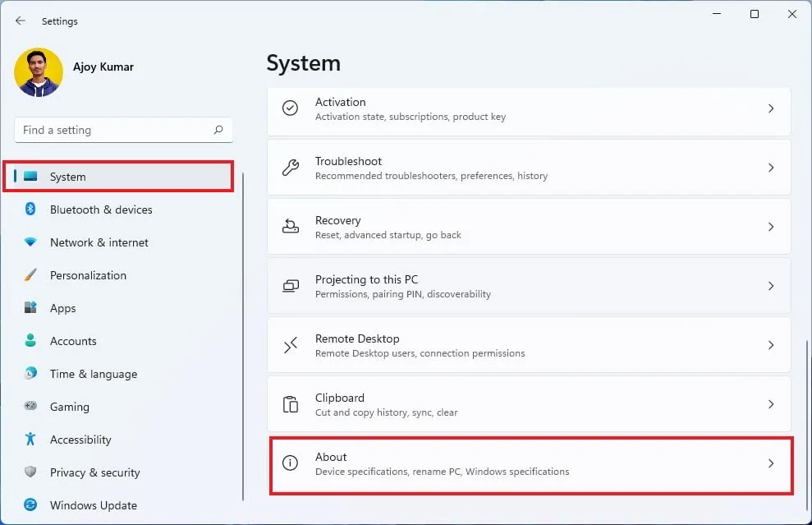812x525 pixels.
Task: Expand the Recovery settings chevron
Action: [x=770, y=226]
